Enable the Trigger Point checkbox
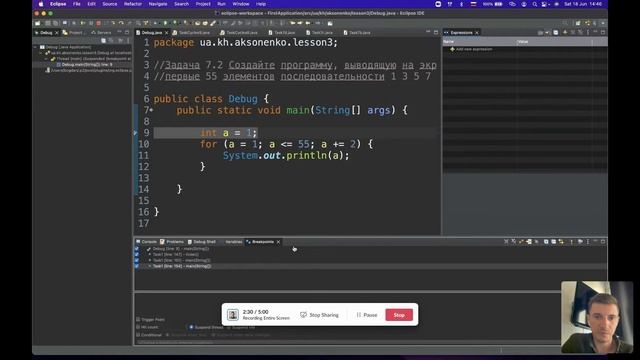Image resolution: width=640 pixels, height=360 pixels. (x=138, y=320)
